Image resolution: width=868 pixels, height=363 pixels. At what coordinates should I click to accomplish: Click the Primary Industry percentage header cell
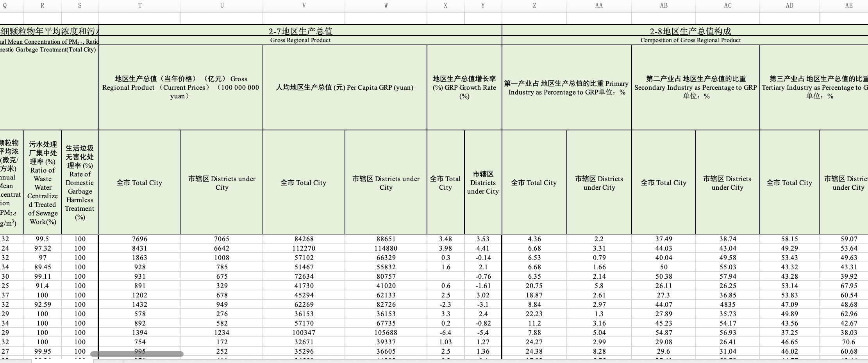pyautogui.click(x=567, y=87)
